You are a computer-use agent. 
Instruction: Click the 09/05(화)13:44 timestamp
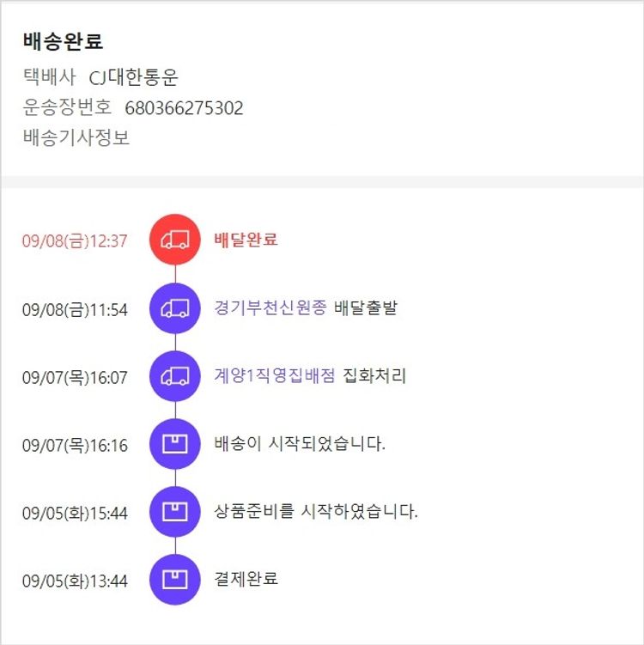pyautogui.click(x=75, y=581)
